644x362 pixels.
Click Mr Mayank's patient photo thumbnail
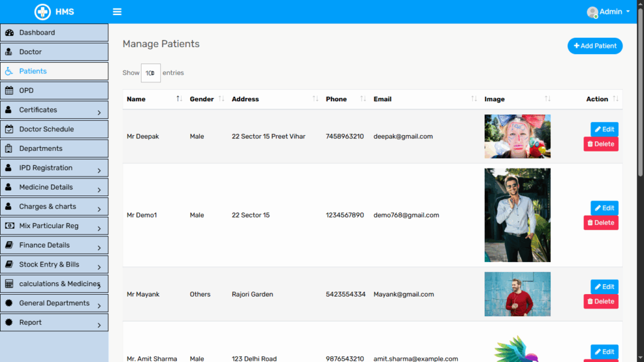tap(517, 294)
